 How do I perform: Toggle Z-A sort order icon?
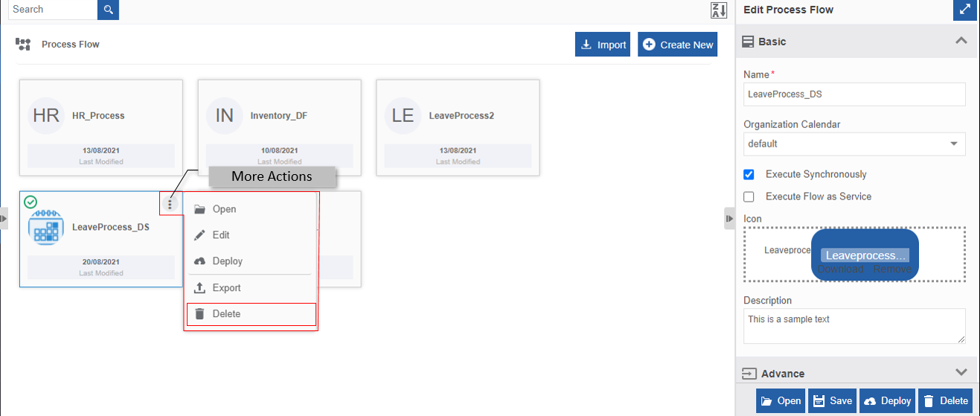click(x=718, y=10)
